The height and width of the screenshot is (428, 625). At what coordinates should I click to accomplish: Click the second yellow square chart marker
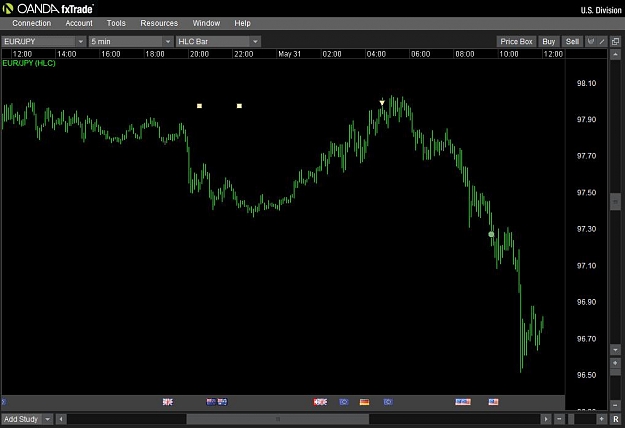point(239,106)
